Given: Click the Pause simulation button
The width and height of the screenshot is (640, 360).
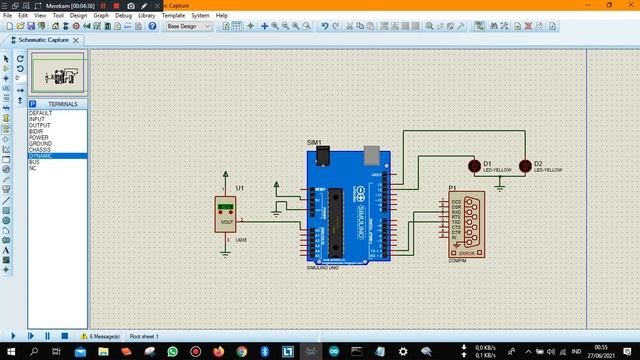Looking at the screenshot, I should point(47,336).
